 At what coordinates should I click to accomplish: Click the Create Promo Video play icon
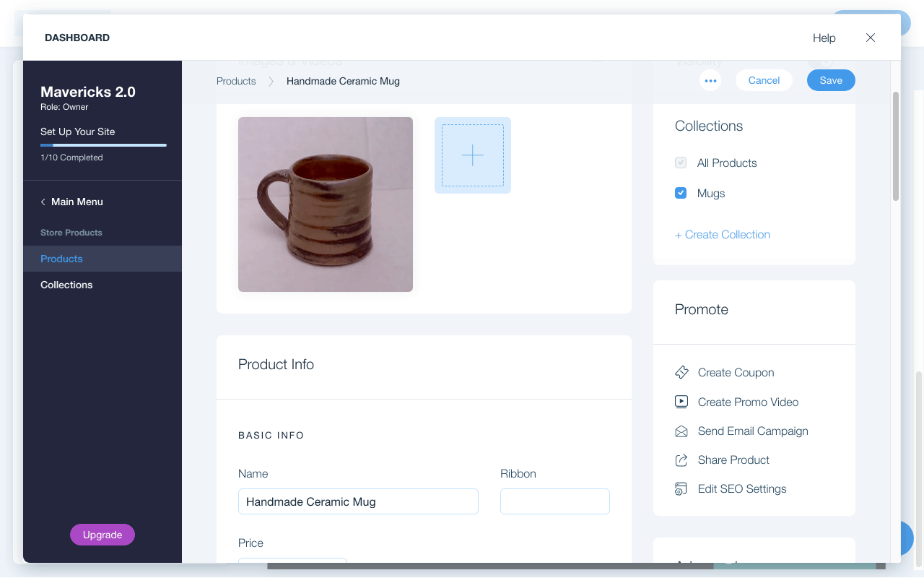[x=681, y=402]
